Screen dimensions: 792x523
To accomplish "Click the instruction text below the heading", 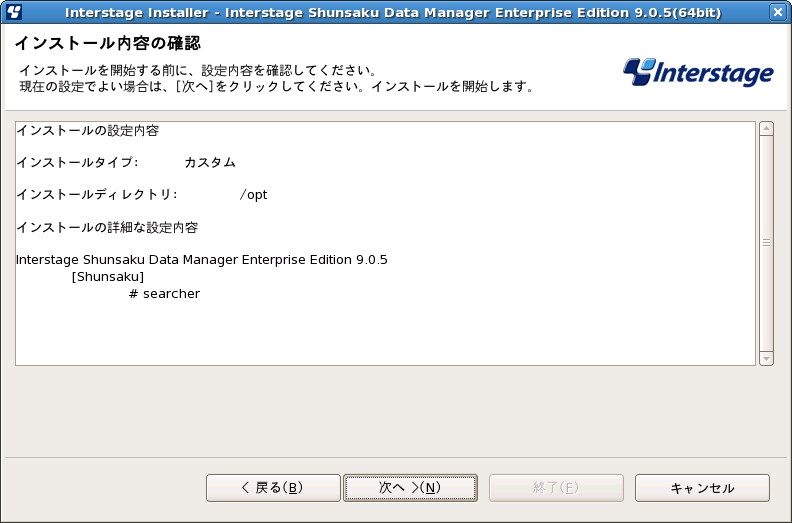I will coord(275,79).
